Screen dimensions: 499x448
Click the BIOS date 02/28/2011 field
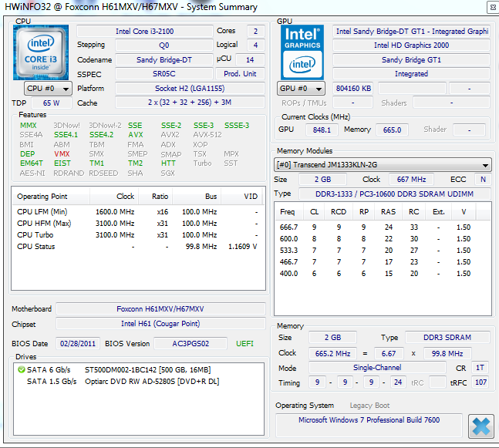pyautogui.click(x=78, y=344)
